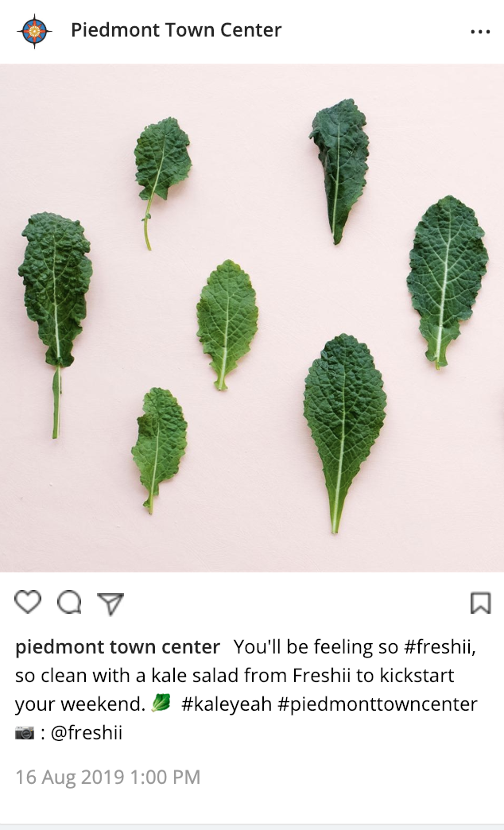Click the camera emoji in caption
Image resolution: width=504 pixels, height=830 pixels.
pyautogui.click(x=25, y=732)
